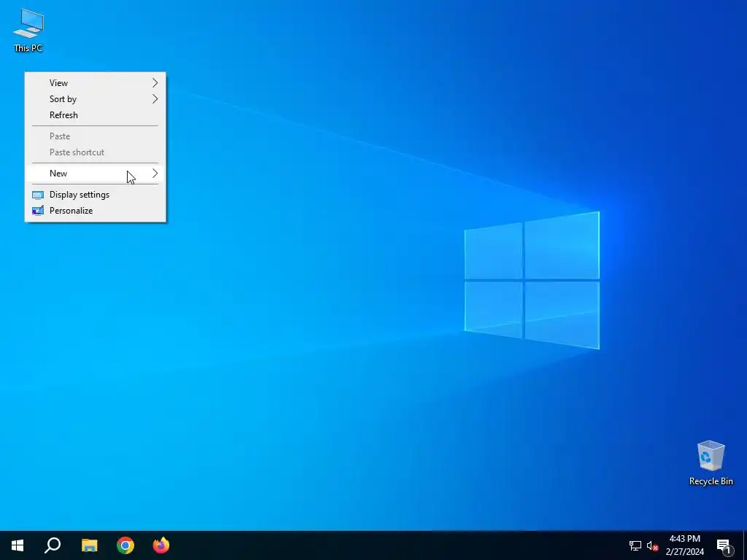Expand the View submenu arrow
Screen dimensions: 747x560
point(155,83)
